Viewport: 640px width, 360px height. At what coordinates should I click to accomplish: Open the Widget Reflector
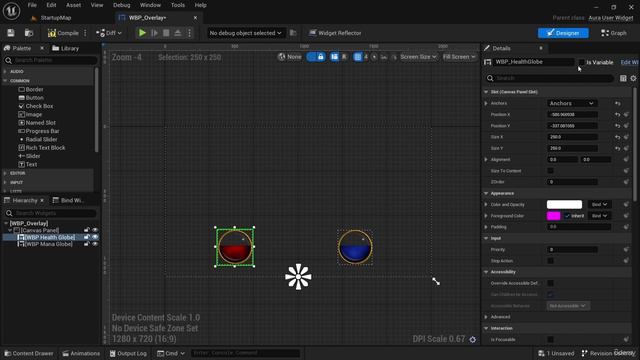pos(335,33)
